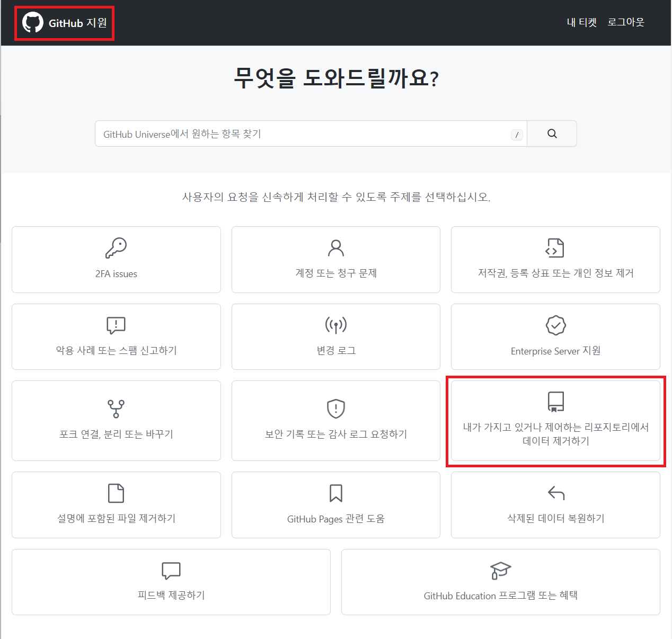Open the 2FA issues topic

pyautogui.click(x=116, y=260)
